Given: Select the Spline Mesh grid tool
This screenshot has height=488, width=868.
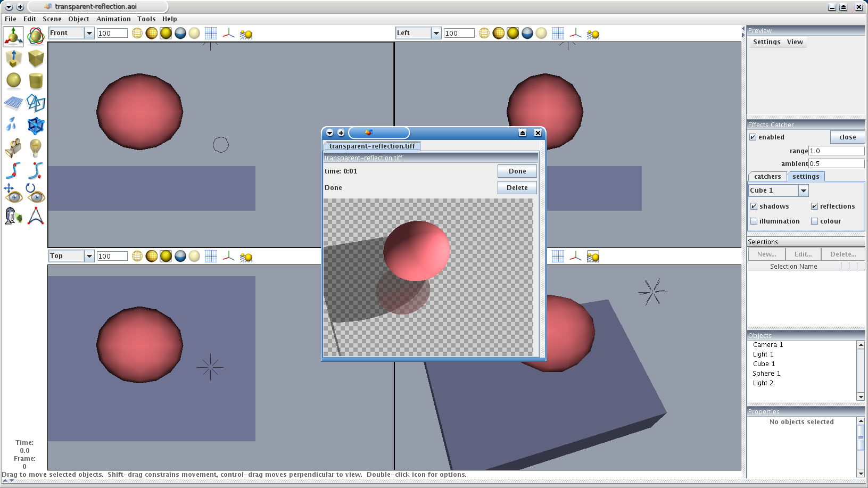Looking at the screenshot, I should [x=13, y=103].
